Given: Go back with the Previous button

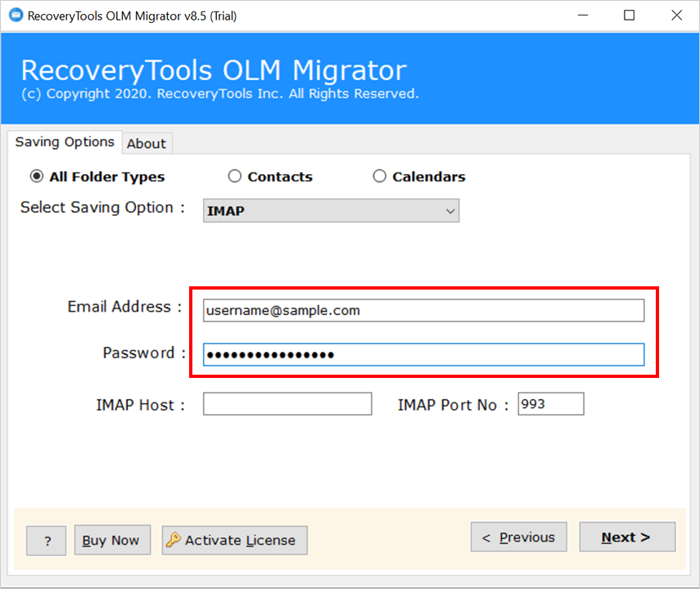Looking at the screenshot, I should click(519, 537).
